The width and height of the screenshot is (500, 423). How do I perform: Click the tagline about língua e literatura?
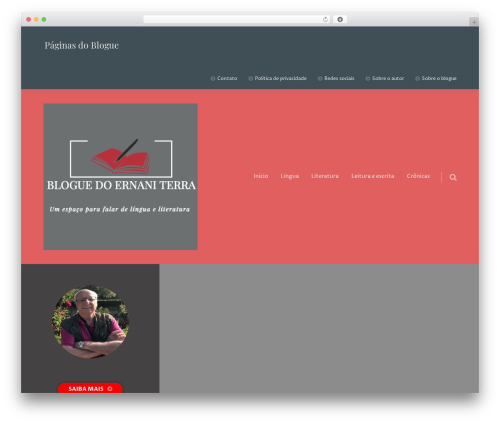pos(120,209)
